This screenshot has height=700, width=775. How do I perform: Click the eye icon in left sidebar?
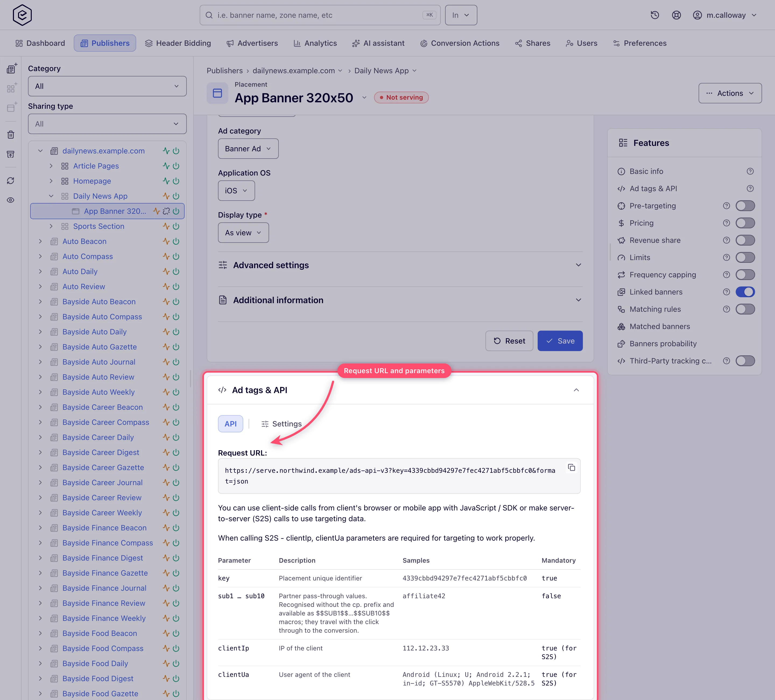(x=11, y=200)
